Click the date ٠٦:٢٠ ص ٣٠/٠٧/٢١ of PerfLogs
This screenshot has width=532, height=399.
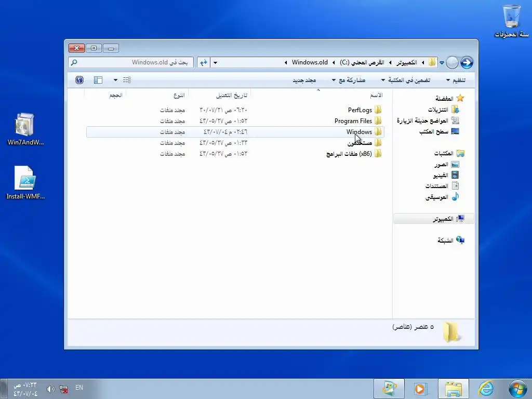pos(223,110)
